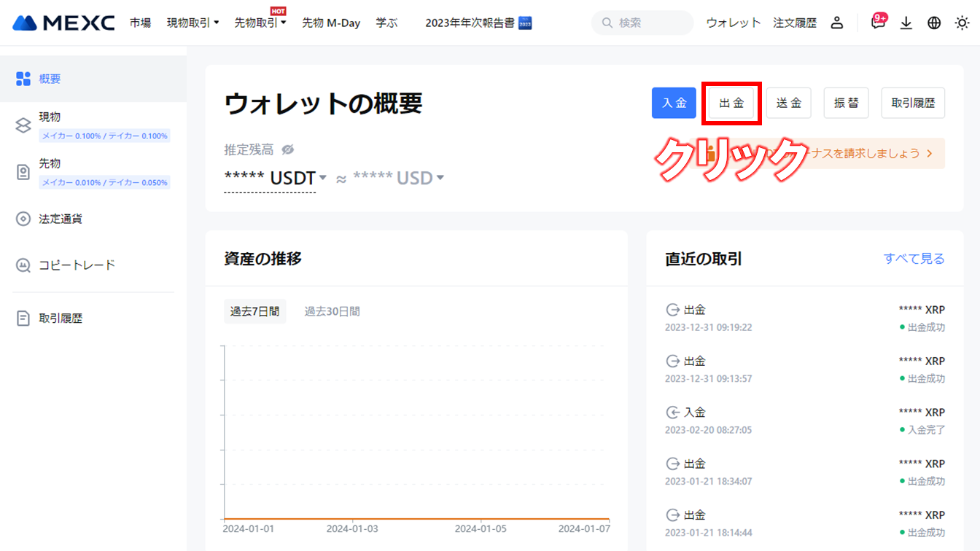Open the 市場 menu item
This screenshot has width=980, height=551.
pyautogui.click(x=140, y=23)
